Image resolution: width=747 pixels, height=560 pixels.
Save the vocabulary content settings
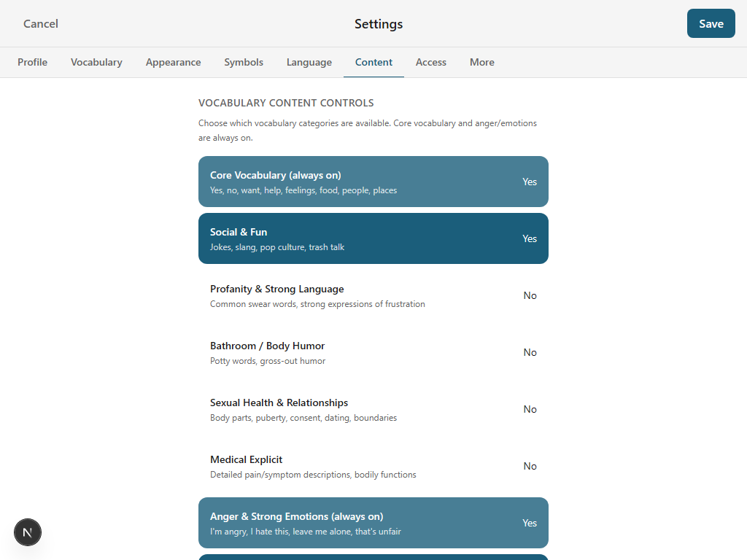coord(711,23)
